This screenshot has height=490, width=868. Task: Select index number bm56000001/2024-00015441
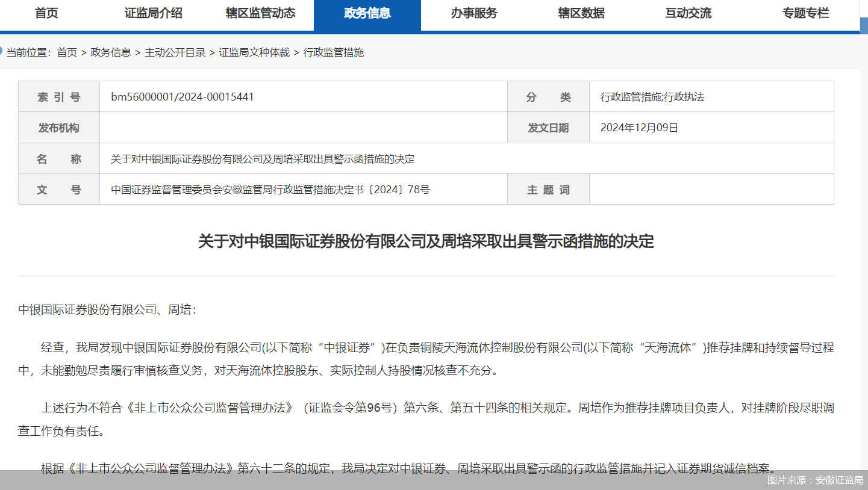pyautogui.click(x=183, y=97)
